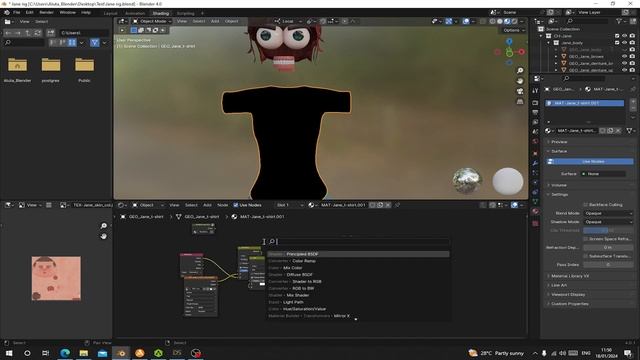This screenshot has height=360, width=640.
Task: Open the Output properties tab
Action: (535, 112)
